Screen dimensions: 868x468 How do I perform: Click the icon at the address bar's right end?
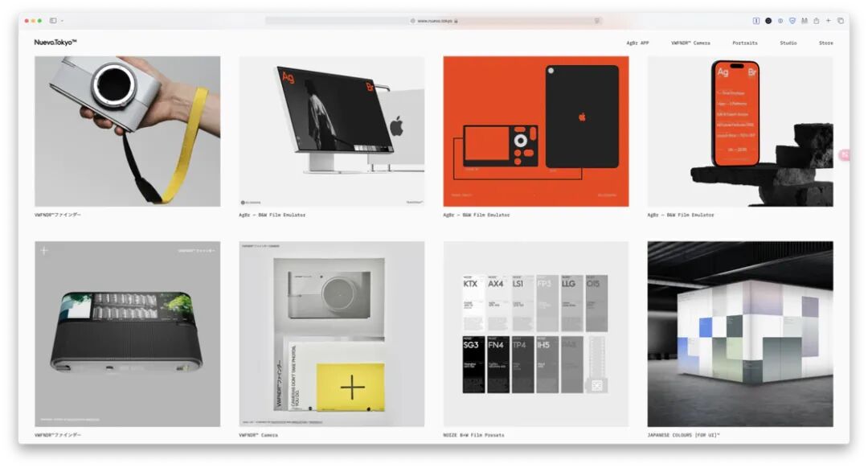[x=596, y=20]
